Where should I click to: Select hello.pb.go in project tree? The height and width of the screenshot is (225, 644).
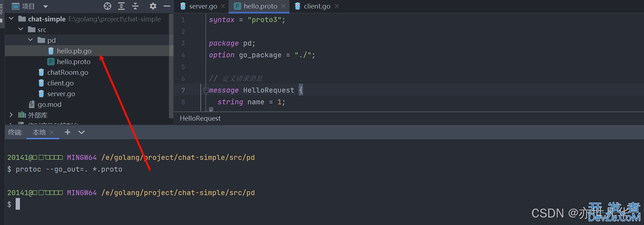pos(74,51)
